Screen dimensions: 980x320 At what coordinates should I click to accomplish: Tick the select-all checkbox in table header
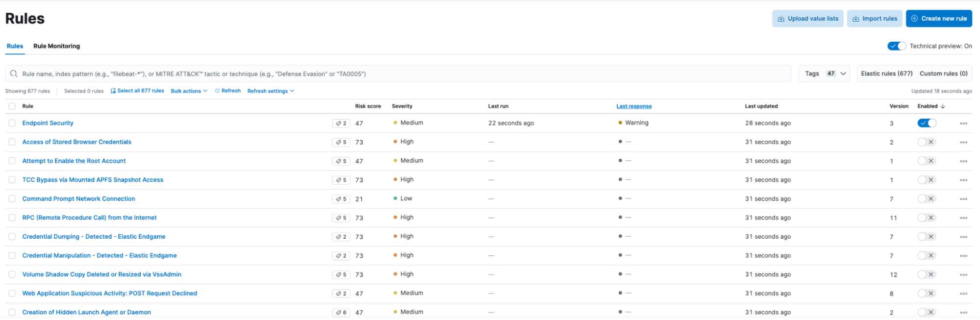[x=12, y=106]
